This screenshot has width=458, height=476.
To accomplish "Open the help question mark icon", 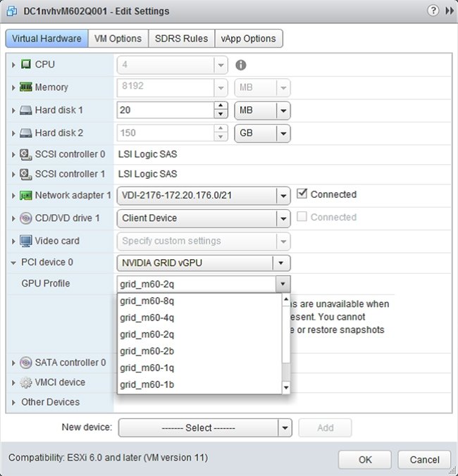I will click(x=431, y=11).
